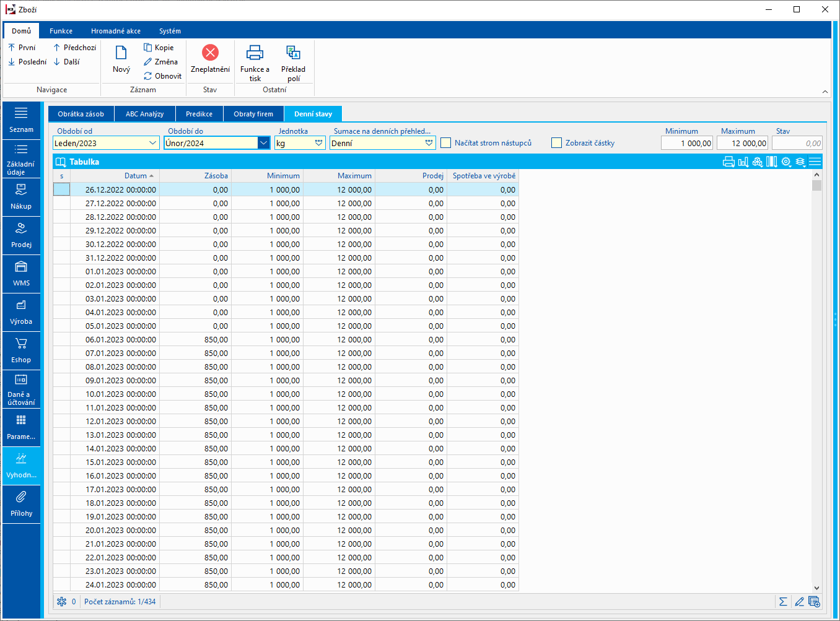Expand the Období od dropdown
The width and height of the screenshot is (840, 621).
tap(153, 143)
